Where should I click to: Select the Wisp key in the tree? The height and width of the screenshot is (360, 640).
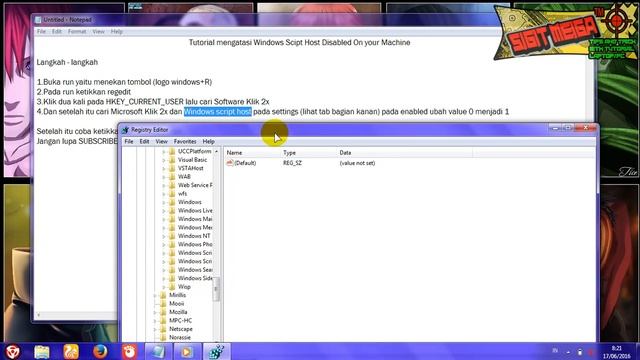coord(184,287)
